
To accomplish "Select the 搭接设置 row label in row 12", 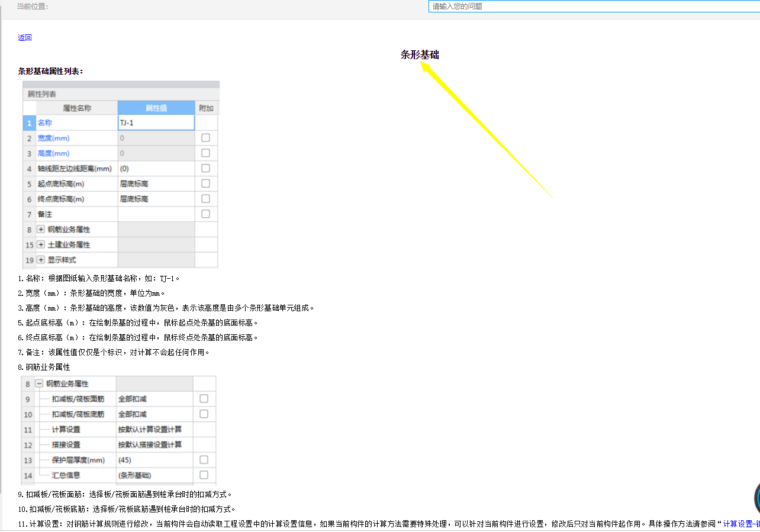I will point(66,444).
